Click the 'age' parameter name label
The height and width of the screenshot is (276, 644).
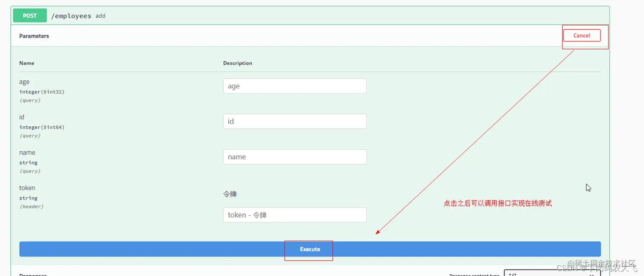24,82
